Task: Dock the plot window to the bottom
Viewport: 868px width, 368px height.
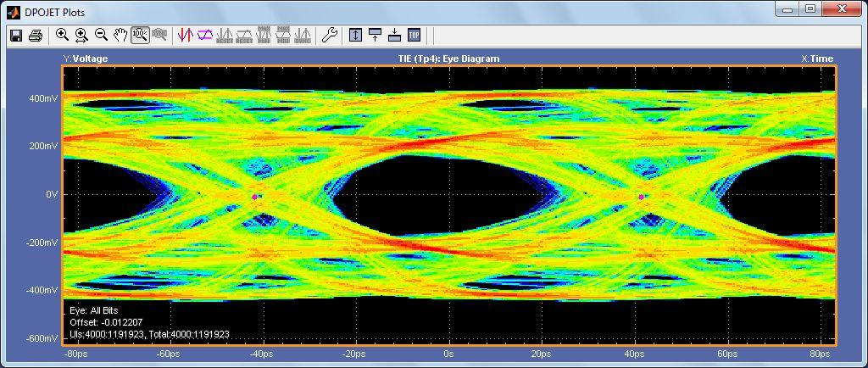Action: tap(394, 35)
